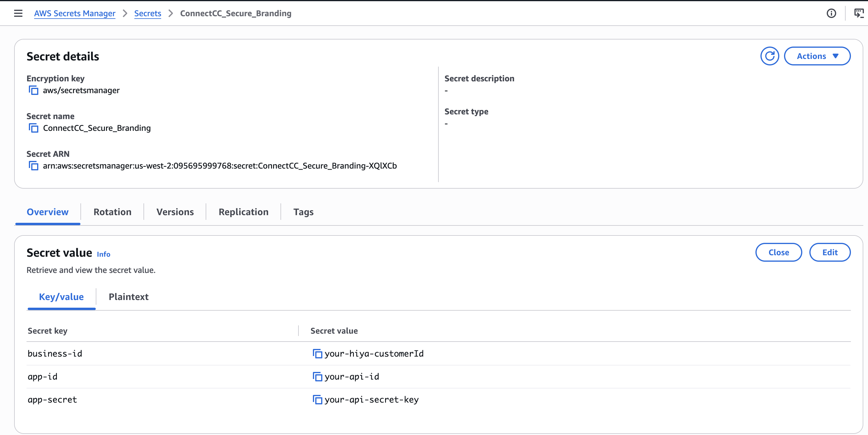Edit the secret value
868x435 pixels.
pyautogui.click(x=830, y=252)
